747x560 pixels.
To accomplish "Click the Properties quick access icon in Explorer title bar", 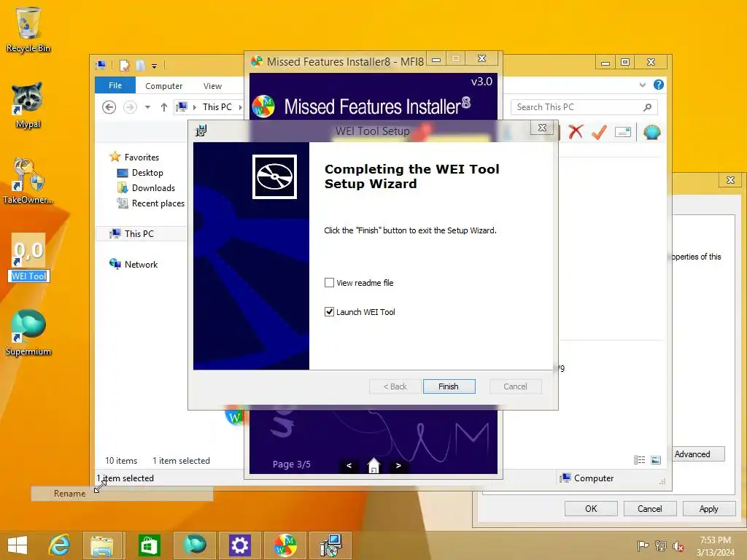I will pos(125,65).
